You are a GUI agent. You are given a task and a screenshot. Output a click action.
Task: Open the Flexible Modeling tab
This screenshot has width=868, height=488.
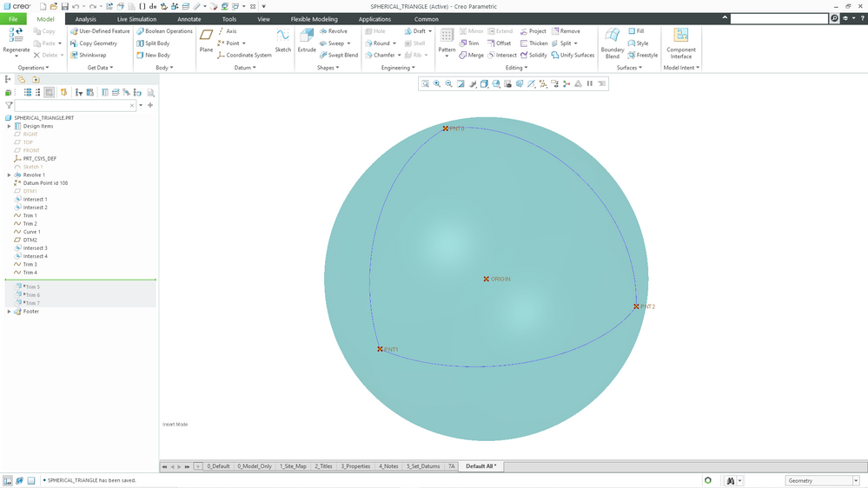(314, 19)
